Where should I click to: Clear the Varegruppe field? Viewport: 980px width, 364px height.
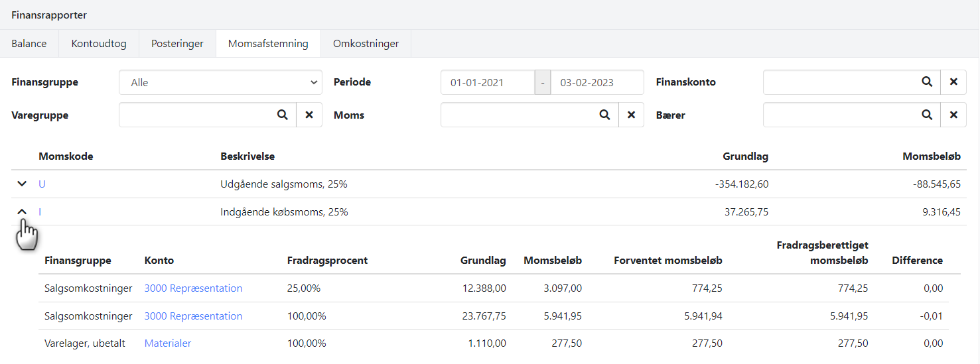[309, 115]
